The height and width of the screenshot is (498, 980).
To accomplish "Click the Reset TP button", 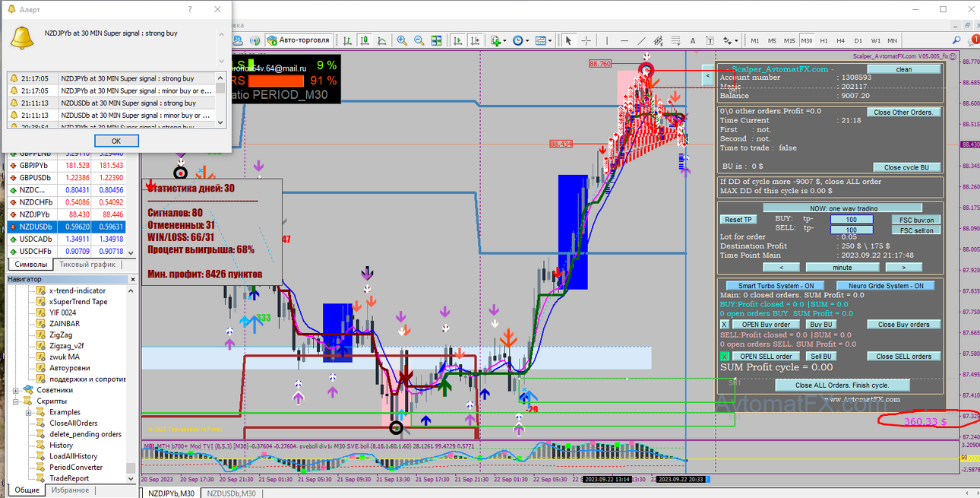I will 738,220.
